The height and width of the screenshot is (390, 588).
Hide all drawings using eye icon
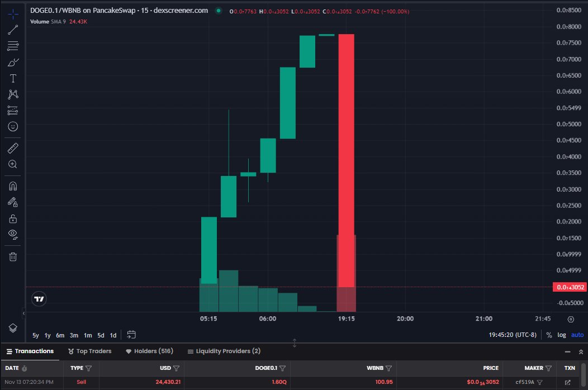click(x=12, y=234)
